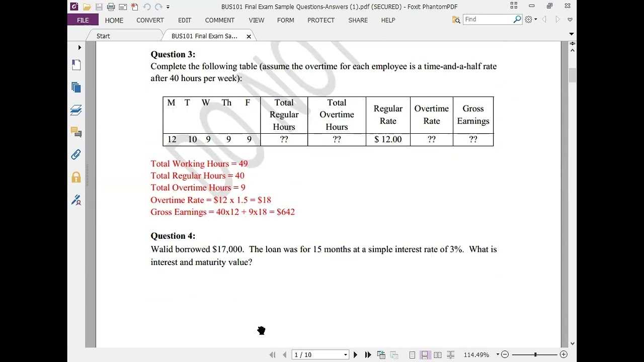The image size is (644, 362).
Task: Zoom in with the plus button
Action: (563, 354)
